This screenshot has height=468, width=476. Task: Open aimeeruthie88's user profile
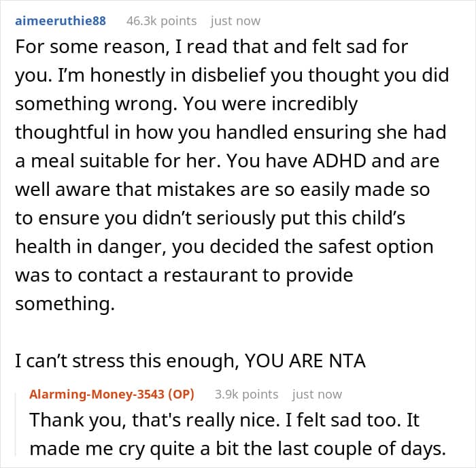[60, 21]
